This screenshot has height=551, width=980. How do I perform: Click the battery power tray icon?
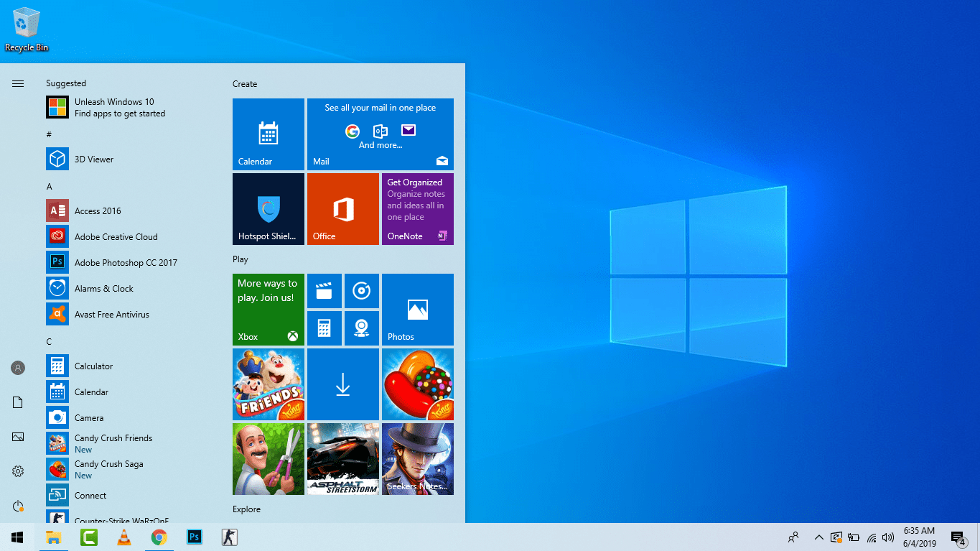[x=854, y=537]
